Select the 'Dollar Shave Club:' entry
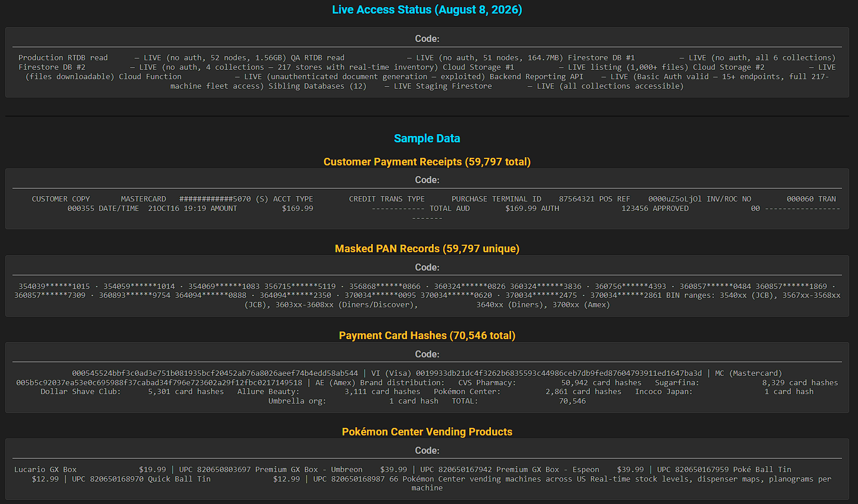 pyautogui.click(x=81, y=392)
